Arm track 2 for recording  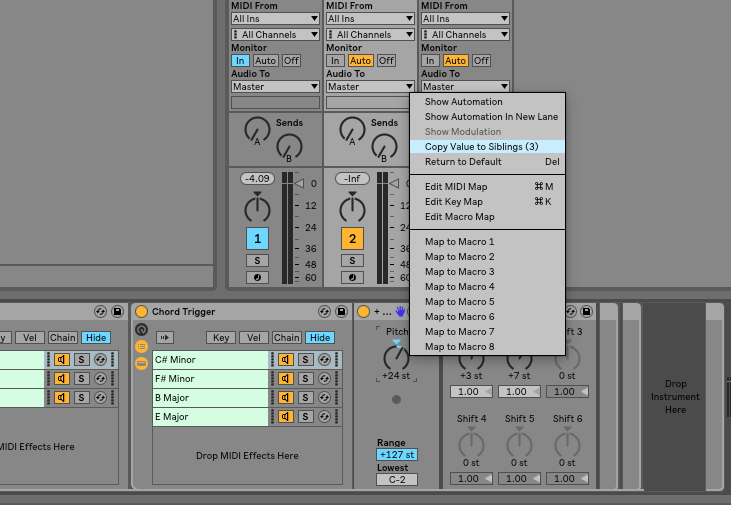tap(352, 278)
